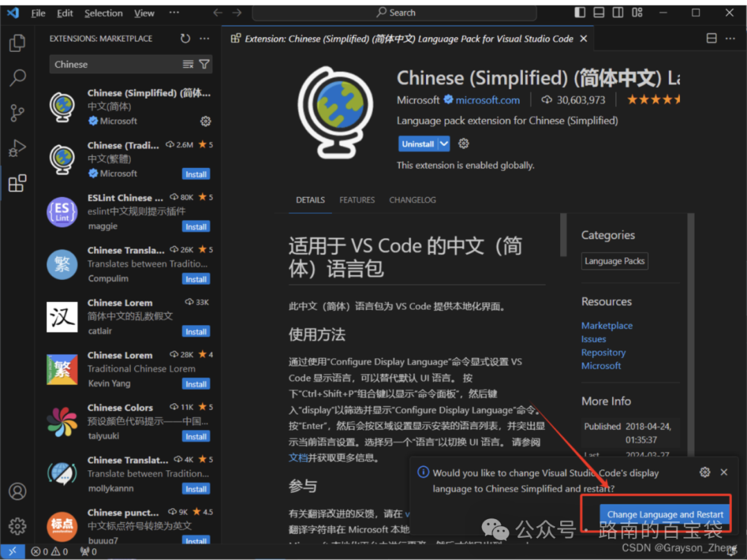This screenshot has width=747, height=560.
Task: Open the Manage gear in activity bar
Action: [x=17, y=526]
